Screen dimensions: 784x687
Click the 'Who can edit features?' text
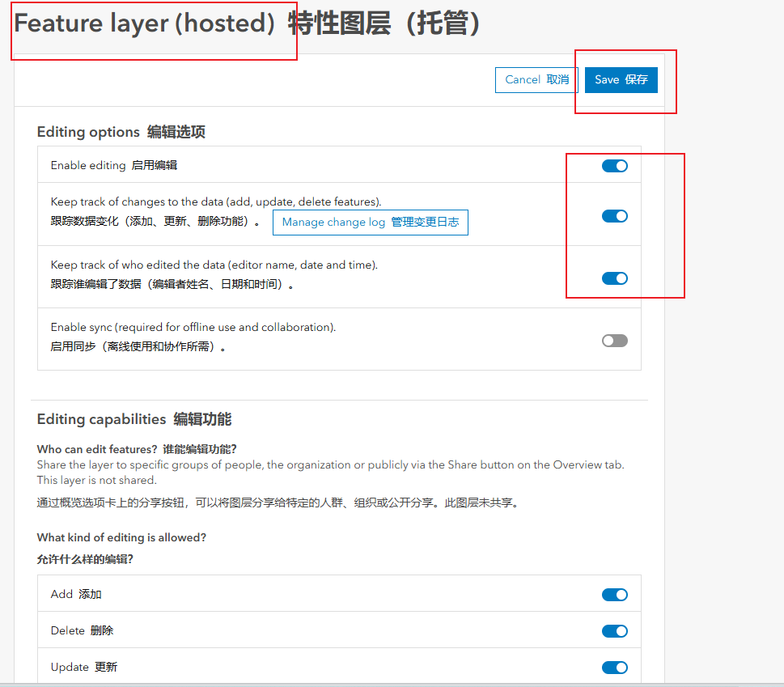coord(97,449)
